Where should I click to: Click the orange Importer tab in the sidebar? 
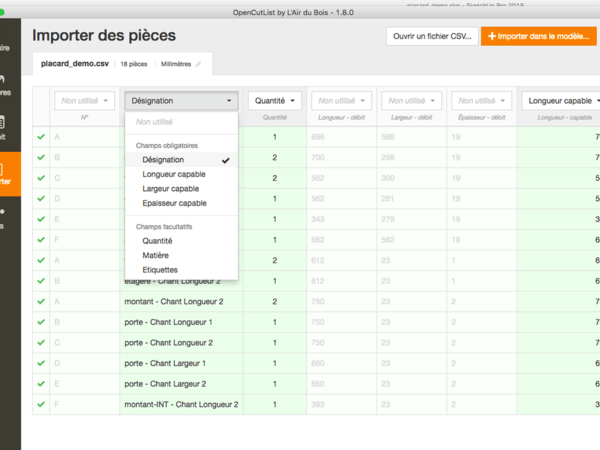10,174
